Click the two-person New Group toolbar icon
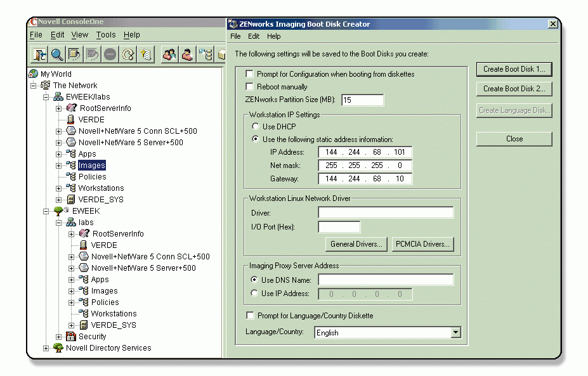This screenshot has width=588, height=376. [x=169, y=55]
